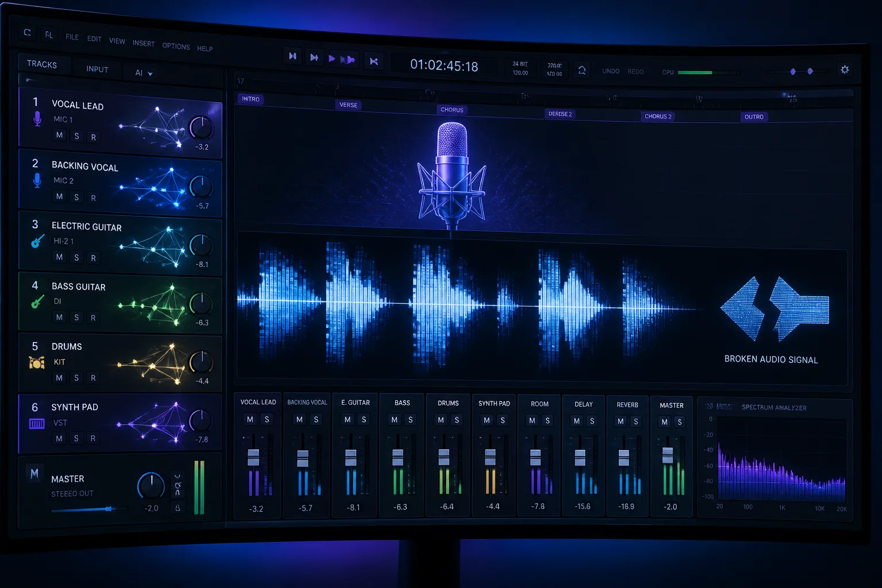Click the MASTER mixer fader
Image resolution: width=882 pixels, height=588 pixels.
click(x=667, y=455)
